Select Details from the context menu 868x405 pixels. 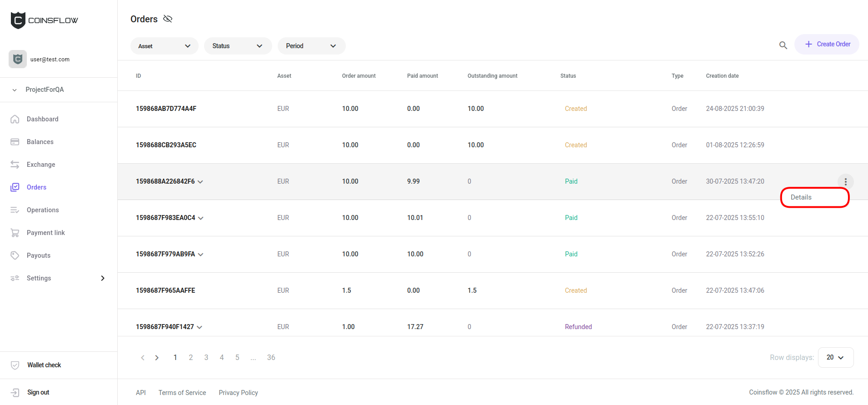coord(801,197)
